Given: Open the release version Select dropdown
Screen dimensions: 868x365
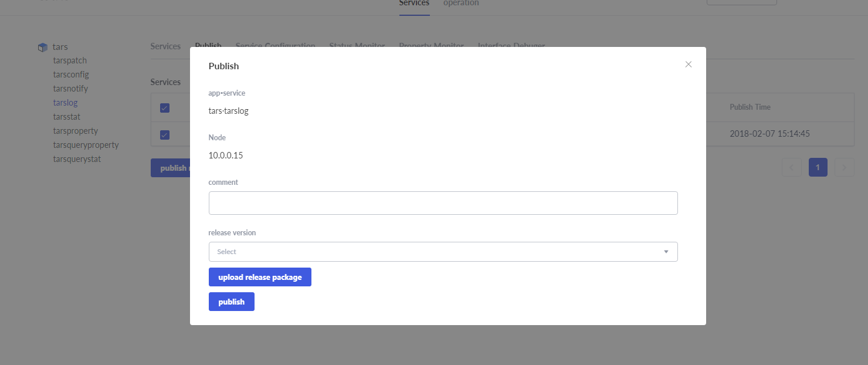Looking at the screenshot, I should (443, 252).
